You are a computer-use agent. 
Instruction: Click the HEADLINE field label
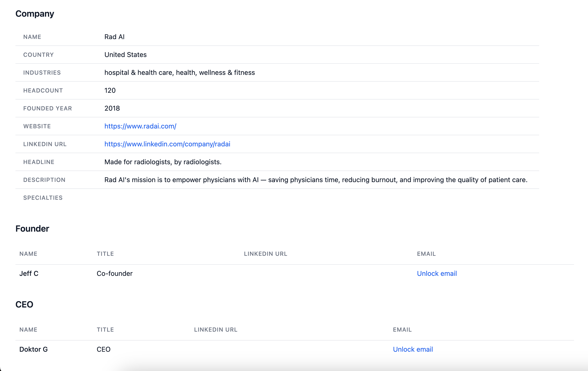click(39, 162)
